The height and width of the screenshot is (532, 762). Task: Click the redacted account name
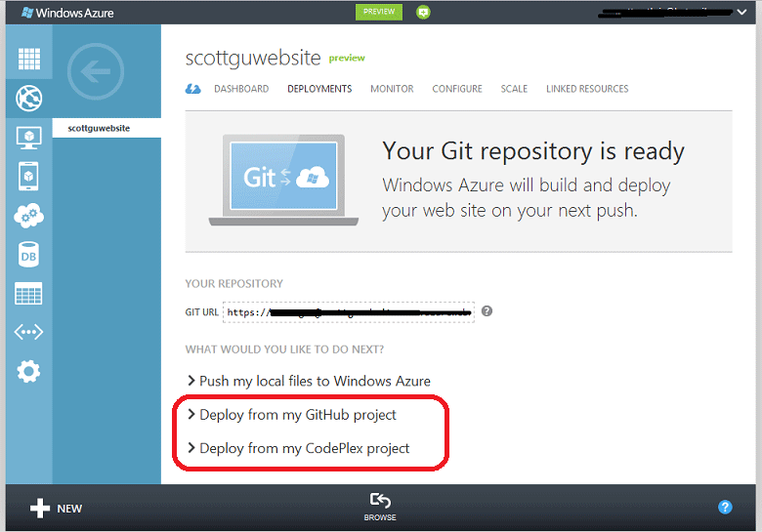click(665, 12)
